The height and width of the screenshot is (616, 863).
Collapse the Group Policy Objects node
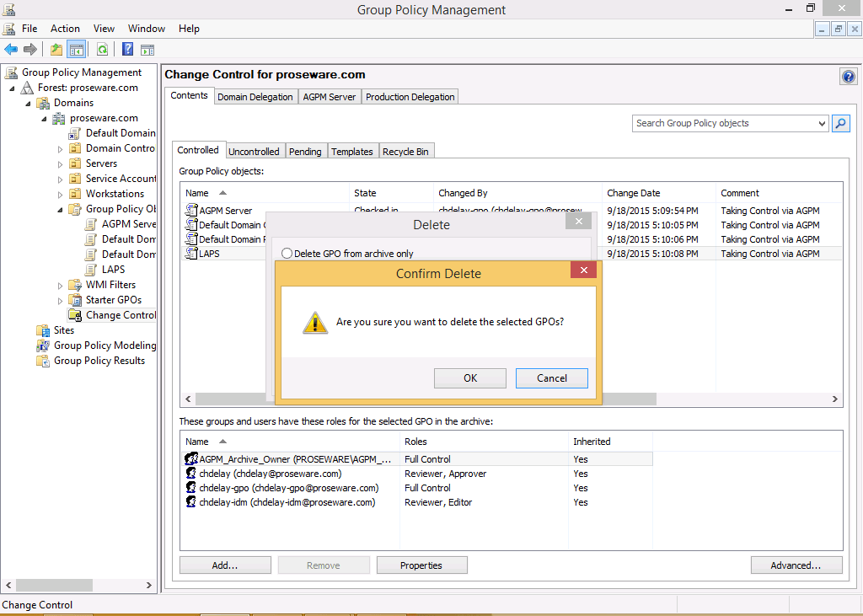[x=61, y=209]
